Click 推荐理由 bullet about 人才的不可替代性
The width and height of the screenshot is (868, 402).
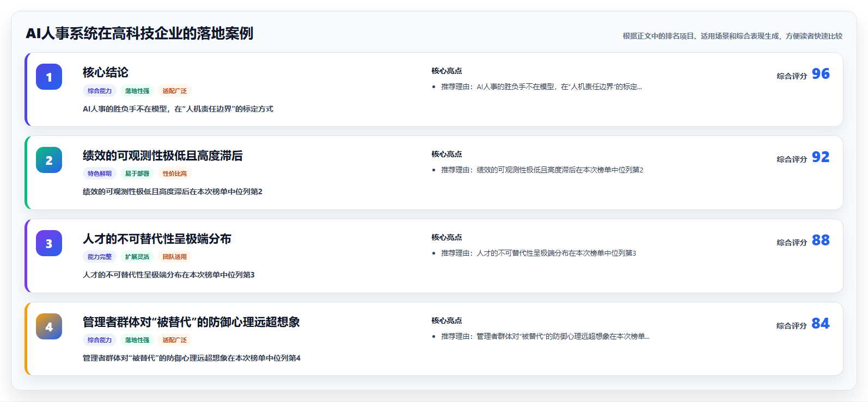tap(539, 253)
